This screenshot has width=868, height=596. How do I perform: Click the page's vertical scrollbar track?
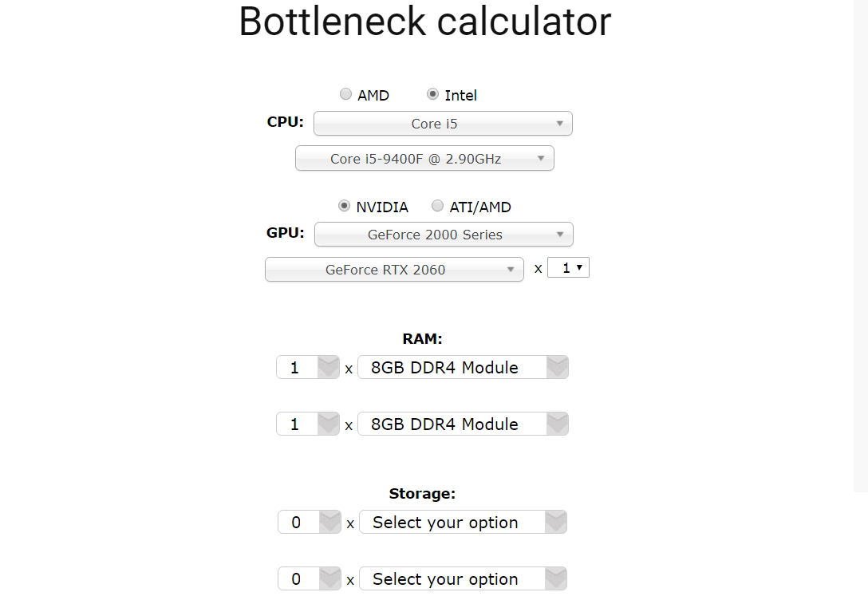pyautogui.click(x=861, y=246)
